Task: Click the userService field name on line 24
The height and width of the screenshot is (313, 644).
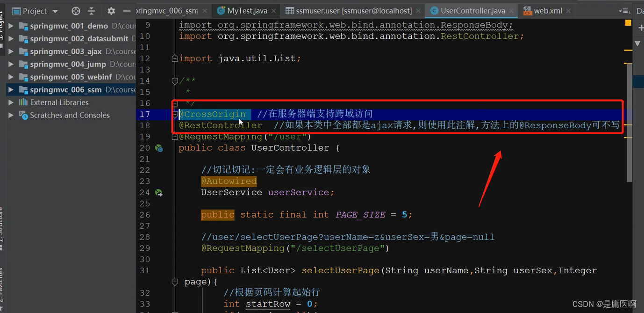Action: (299, 192)
